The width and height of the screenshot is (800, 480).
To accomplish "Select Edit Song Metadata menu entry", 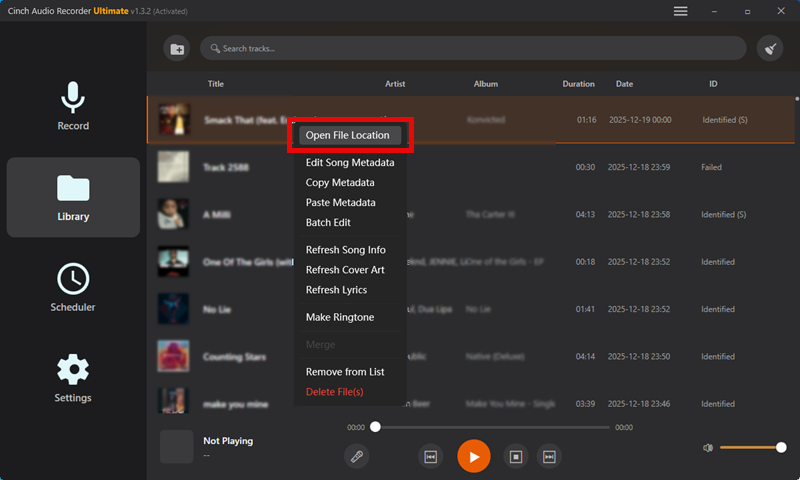I will coord(349,163).
